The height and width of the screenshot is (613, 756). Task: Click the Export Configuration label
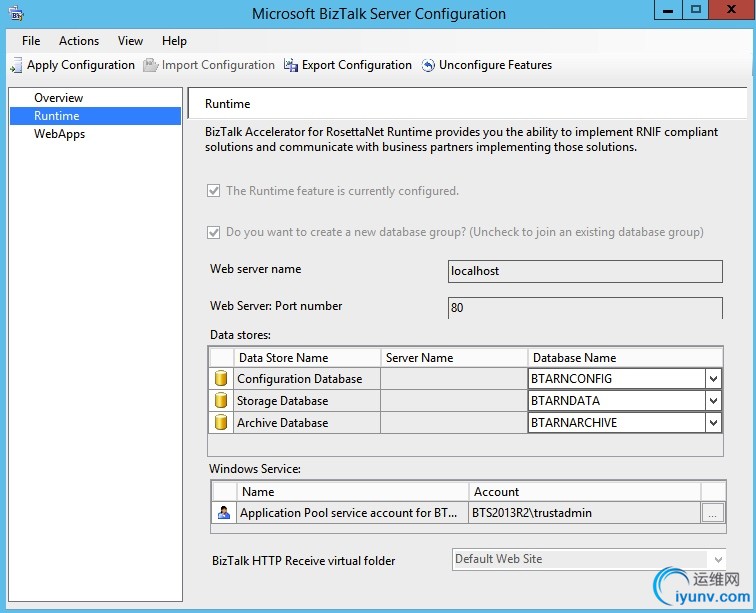(x=357, y=65)
